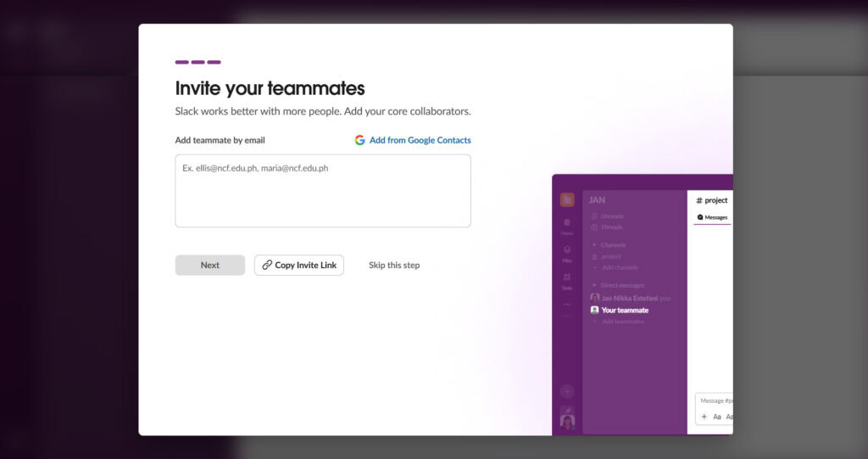Image resolution: width=868 pixels, height=459 pixels.
Task: Click the teammate email address text box
Action: click(x=323, y=191)
